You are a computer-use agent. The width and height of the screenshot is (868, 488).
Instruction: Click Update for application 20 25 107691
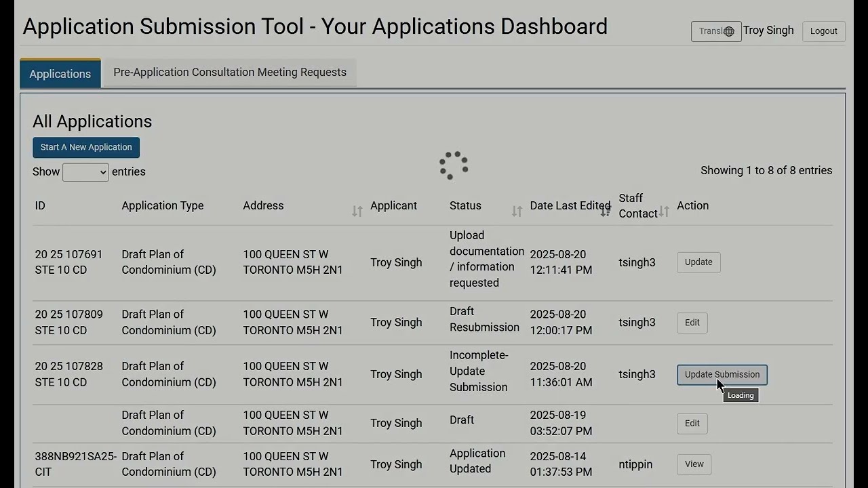point(698,262)
